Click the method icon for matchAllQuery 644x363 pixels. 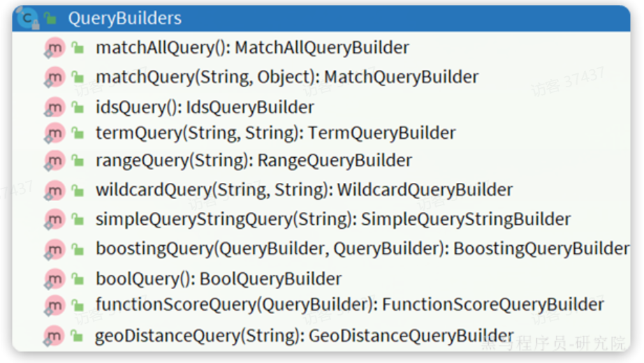[x=54, y=48]
